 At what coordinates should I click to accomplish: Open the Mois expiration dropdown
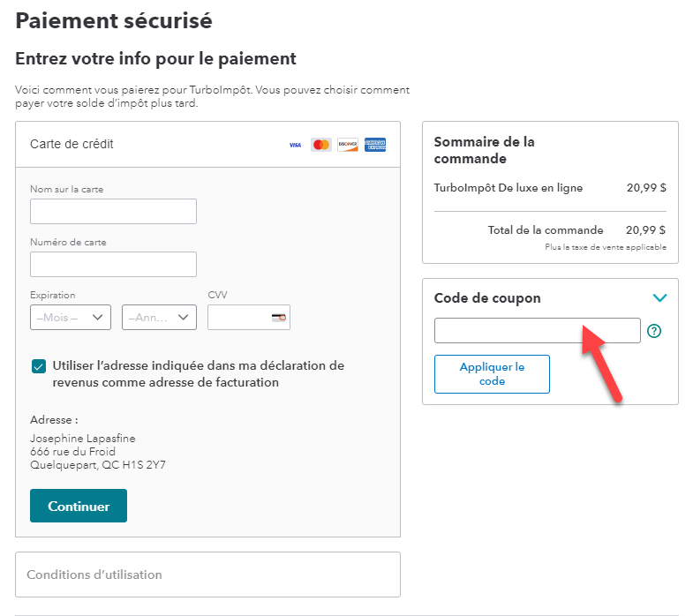coord(71,318)
